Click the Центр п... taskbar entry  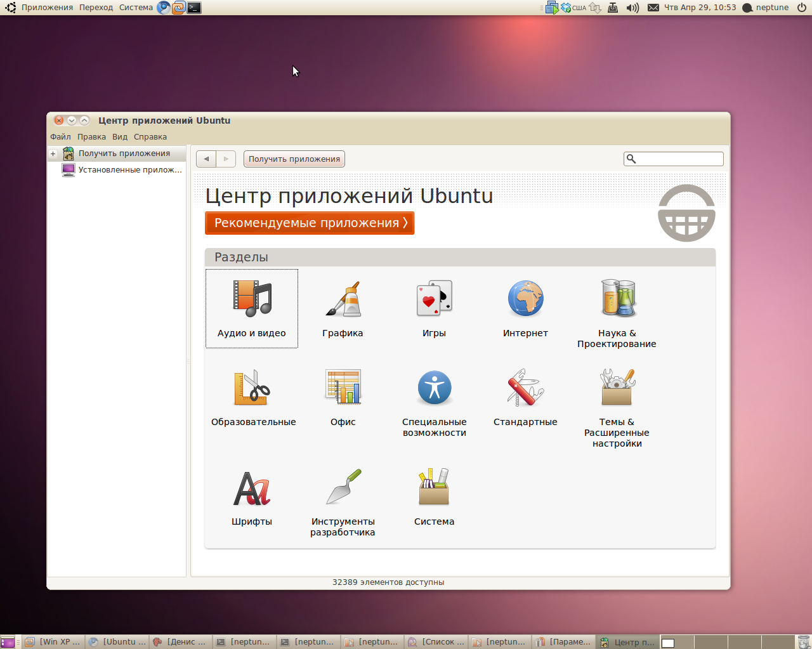(628, 642)
